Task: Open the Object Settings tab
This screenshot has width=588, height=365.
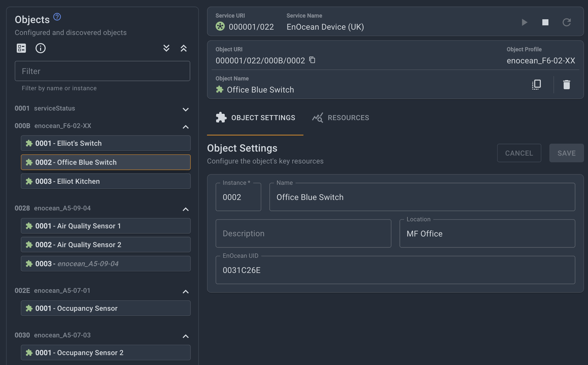Action: click(255, 118)
